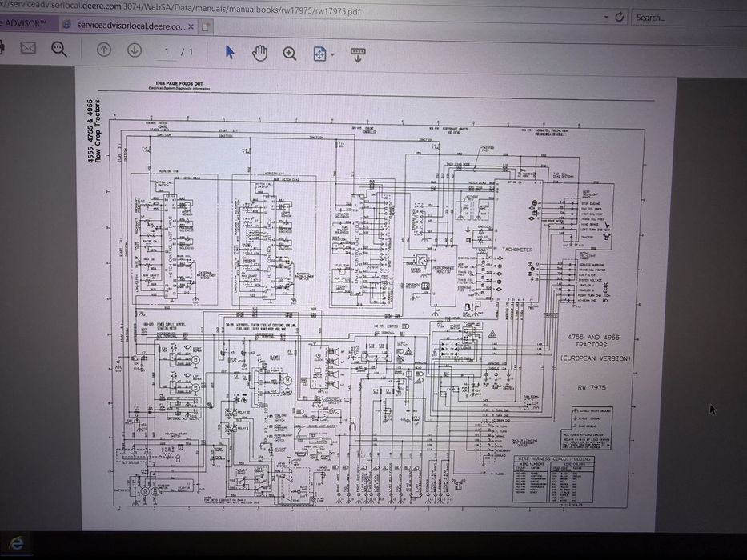Click the current page number field

click(167, 51)
